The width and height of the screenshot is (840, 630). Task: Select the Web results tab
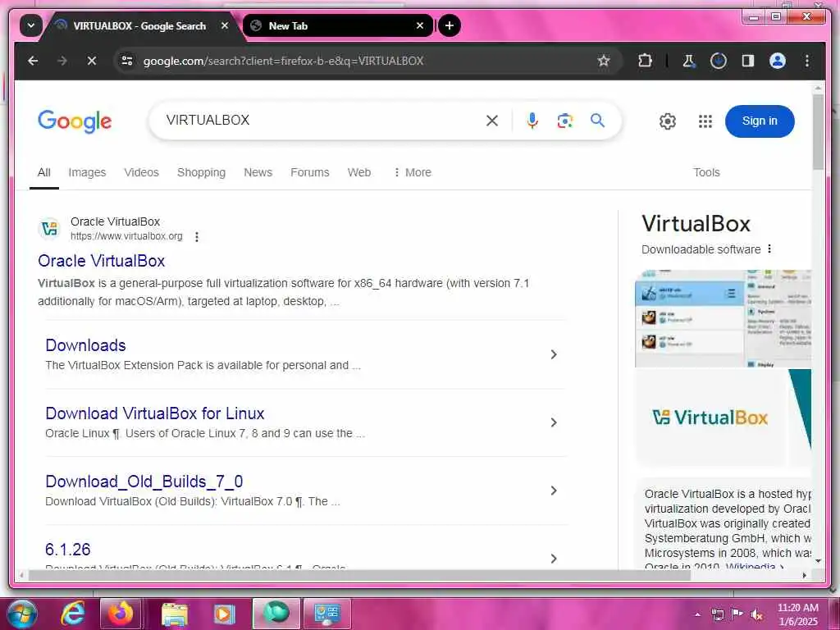[x=359, y=172]
